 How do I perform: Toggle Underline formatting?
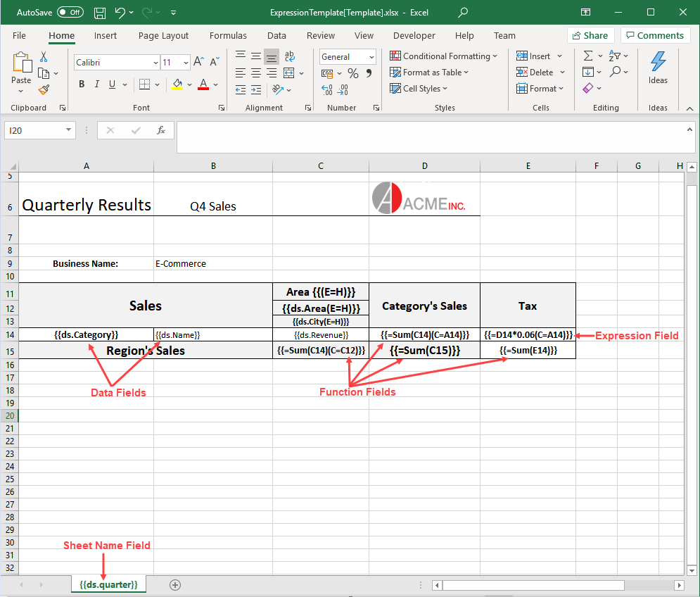click(x=112, y=84)
